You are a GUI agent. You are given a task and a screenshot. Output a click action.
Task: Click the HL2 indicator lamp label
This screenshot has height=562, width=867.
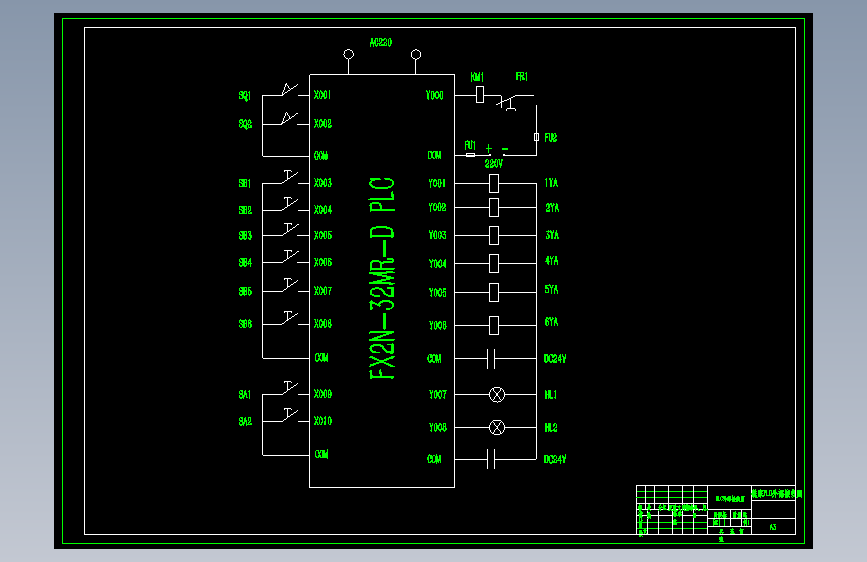tap(551, 428)
